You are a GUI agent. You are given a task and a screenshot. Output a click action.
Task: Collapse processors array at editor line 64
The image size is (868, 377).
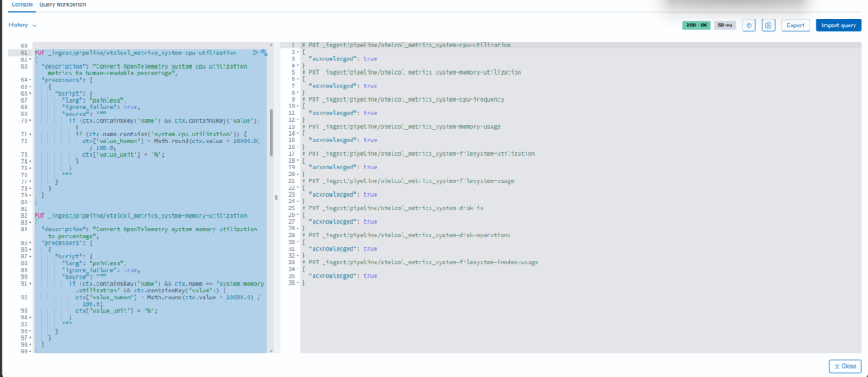point(30,80)
